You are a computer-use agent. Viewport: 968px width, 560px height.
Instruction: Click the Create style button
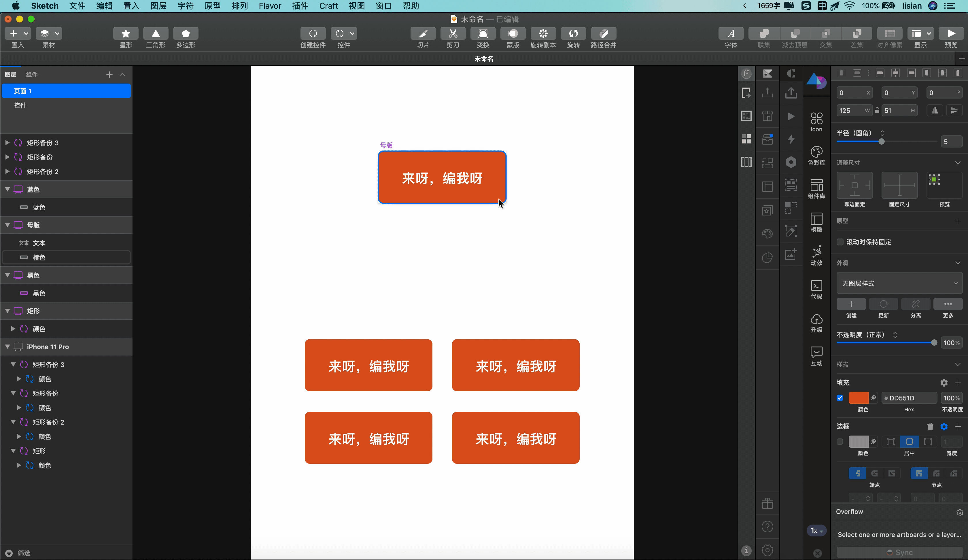coord(851,304)
